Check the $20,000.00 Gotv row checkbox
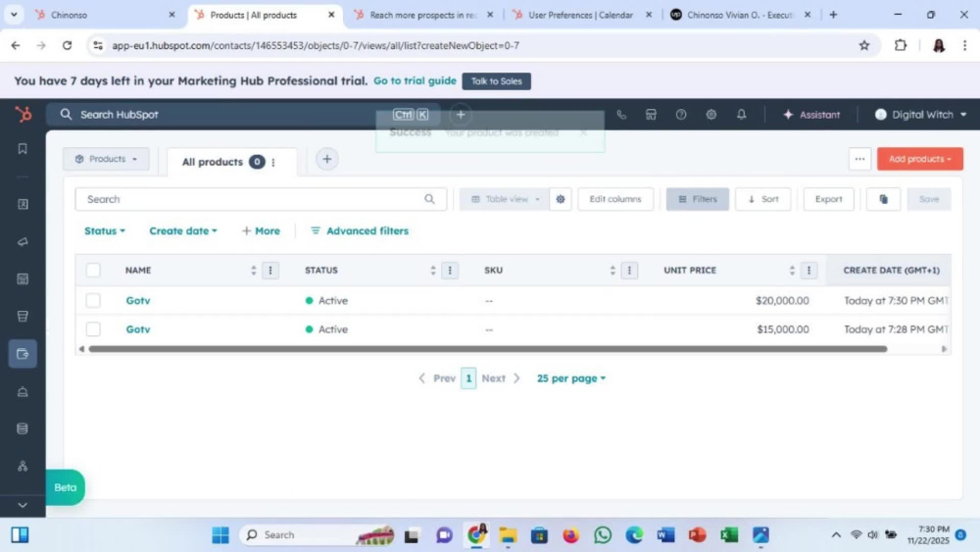The image size is (980, 552). (93, 301)
